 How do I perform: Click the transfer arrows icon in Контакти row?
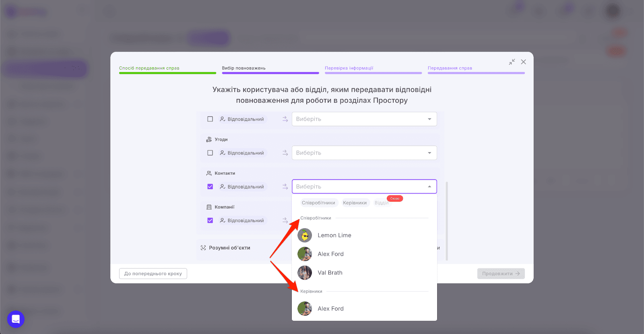pos(285,187)
